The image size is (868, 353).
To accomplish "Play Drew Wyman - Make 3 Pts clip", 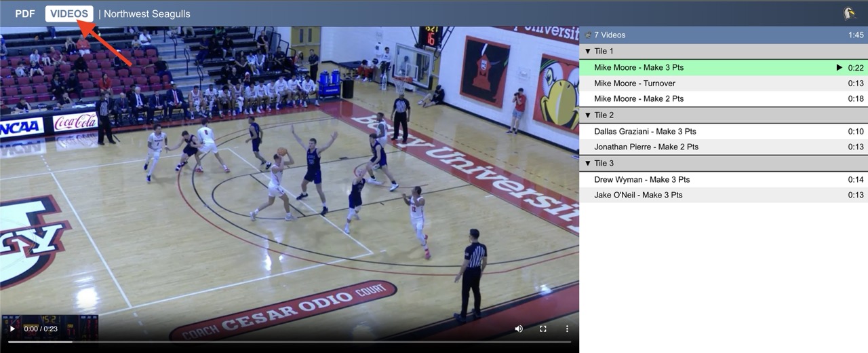I will (724, 180).
